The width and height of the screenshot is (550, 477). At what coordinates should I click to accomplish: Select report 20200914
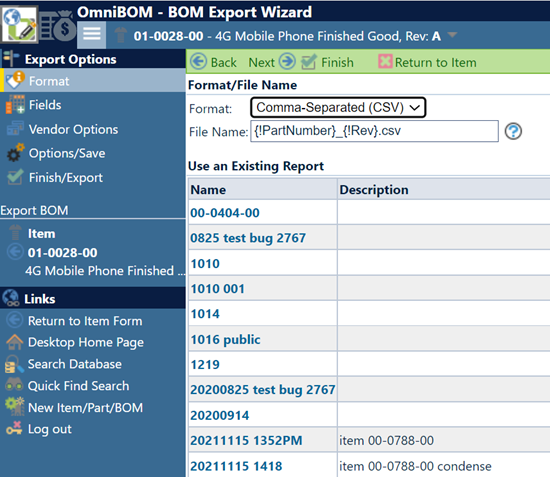(220, 416)
